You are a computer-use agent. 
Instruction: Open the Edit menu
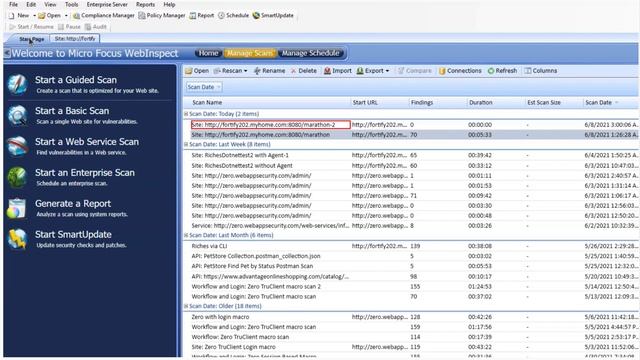(31, 4)
